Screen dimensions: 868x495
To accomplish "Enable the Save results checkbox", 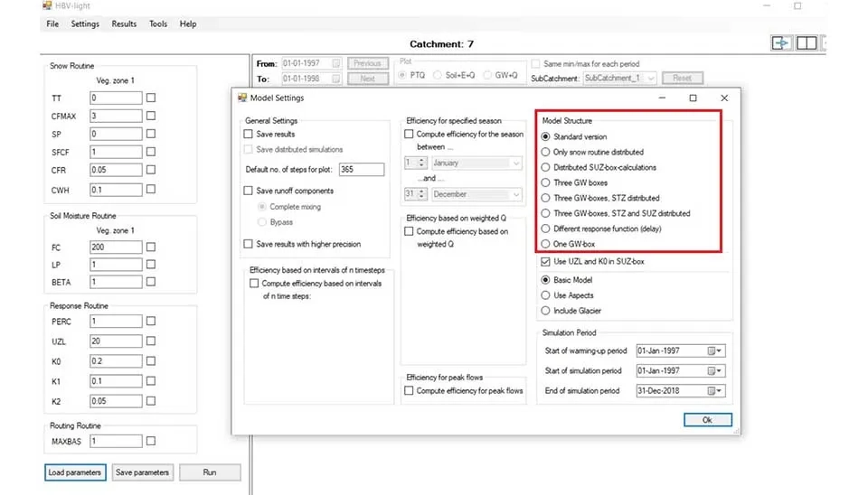I will [x=249, y=134].
